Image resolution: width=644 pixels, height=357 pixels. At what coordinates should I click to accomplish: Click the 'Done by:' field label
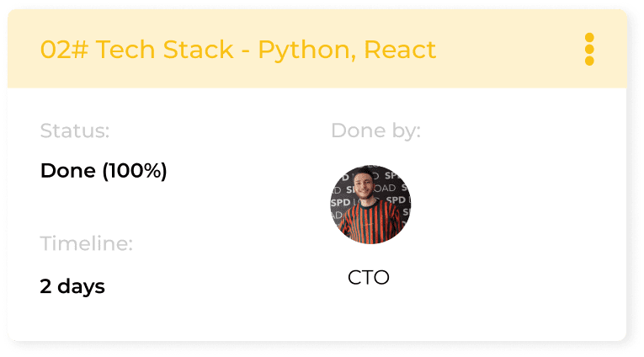tap(375, 131)
